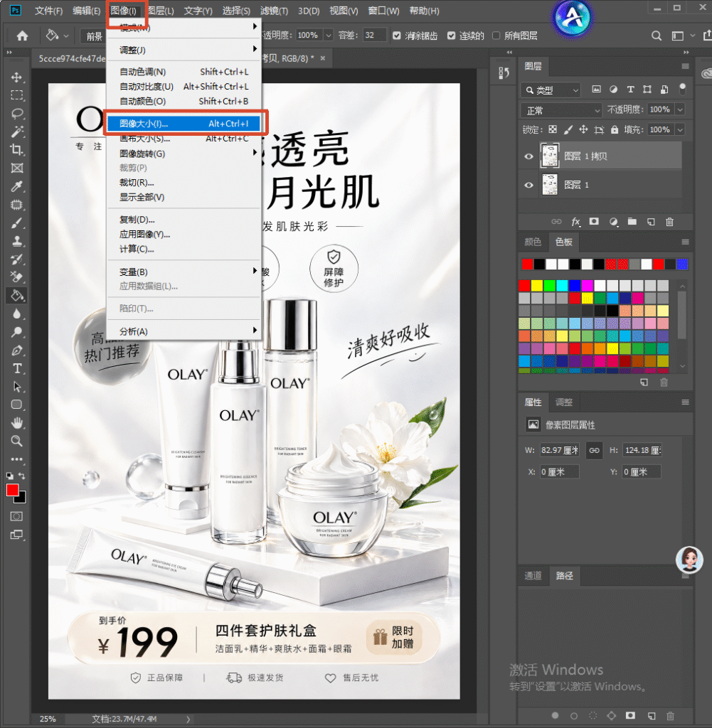This screenshot has height=728, width=712.
Task: Select the History Brush tool
Action: [17, 259]
